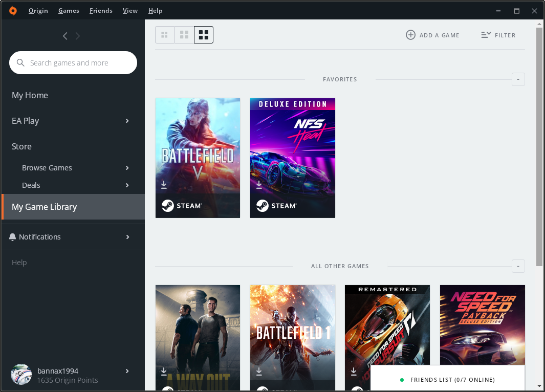Viewport: 545px width, 392px height.
Task: Click the Origin logo icon
Action: tap(13, 11)
